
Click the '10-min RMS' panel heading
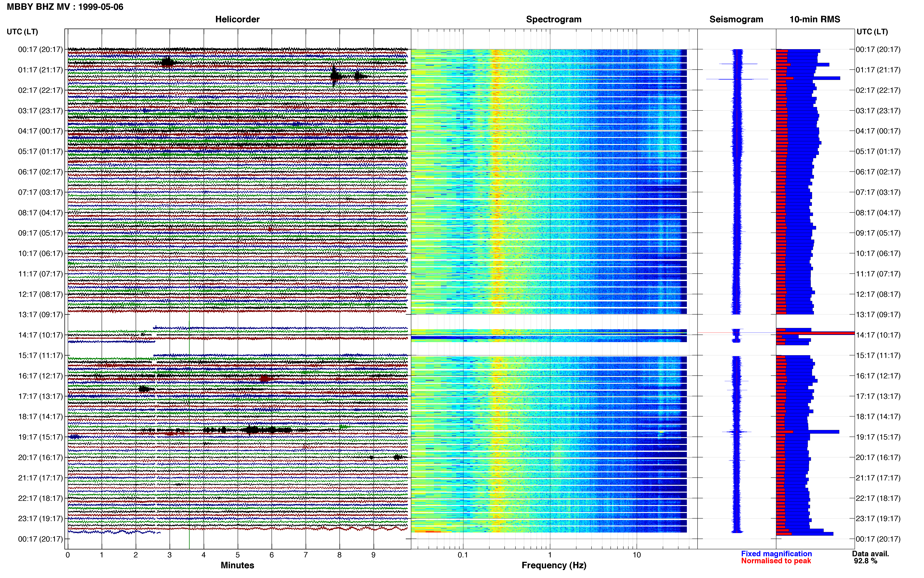click(815, 20)
